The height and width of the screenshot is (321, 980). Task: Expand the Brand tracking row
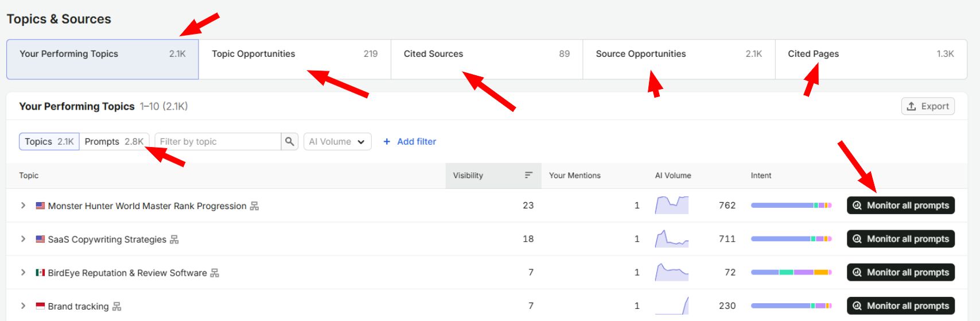click(24, 306)
